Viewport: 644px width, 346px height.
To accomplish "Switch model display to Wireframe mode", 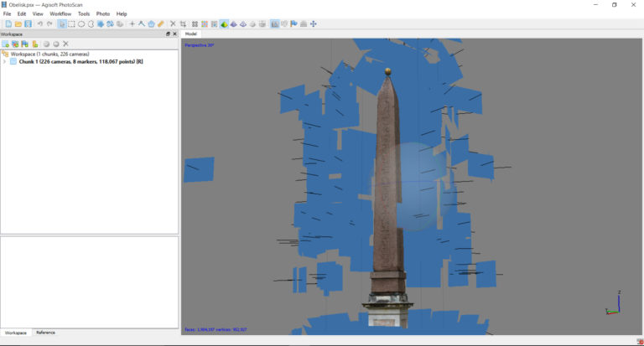I will point(243,23).
